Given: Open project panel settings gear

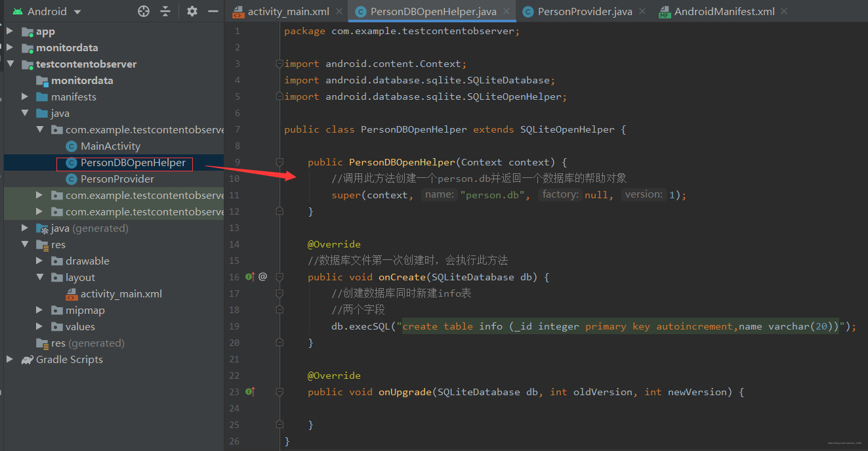Looking at the screenshot, I should (x=192, y=11).
